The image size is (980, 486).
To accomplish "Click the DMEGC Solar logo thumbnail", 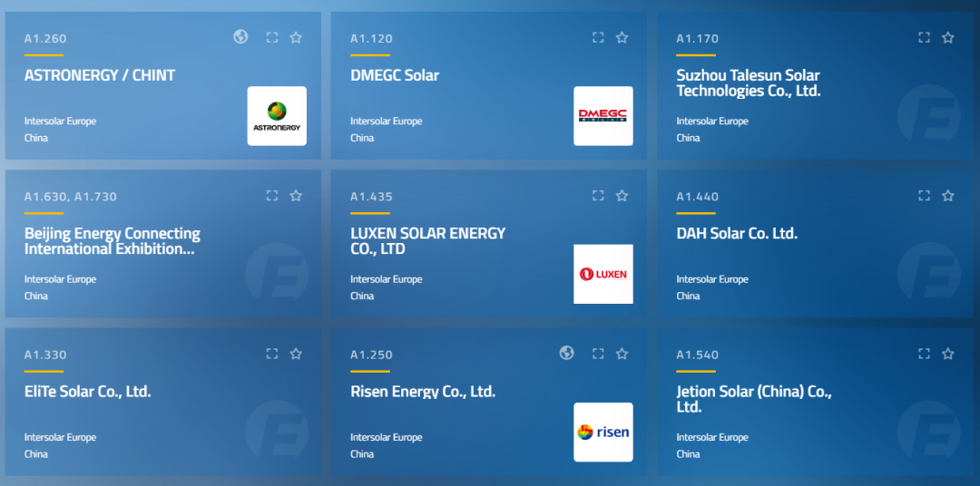I will pos(603,116).
